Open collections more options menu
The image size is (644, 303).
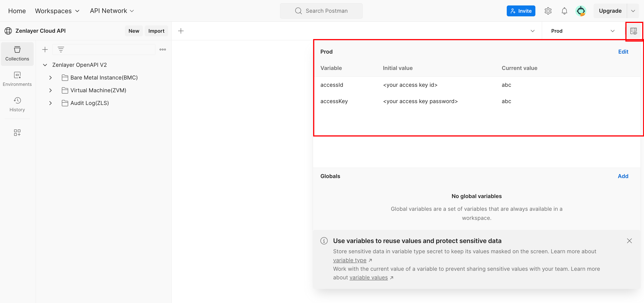pyautogui.click(x=162, y=50)
